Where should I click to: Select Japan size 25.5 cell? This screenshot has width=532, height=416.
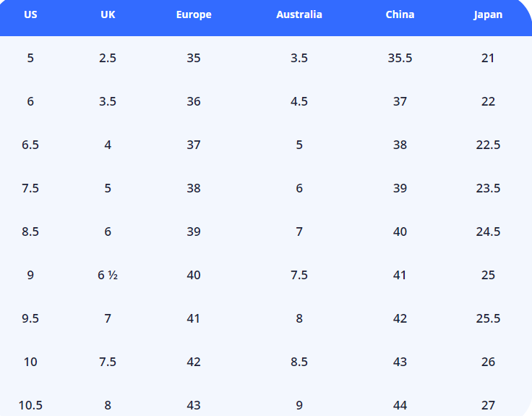point(488,318)
